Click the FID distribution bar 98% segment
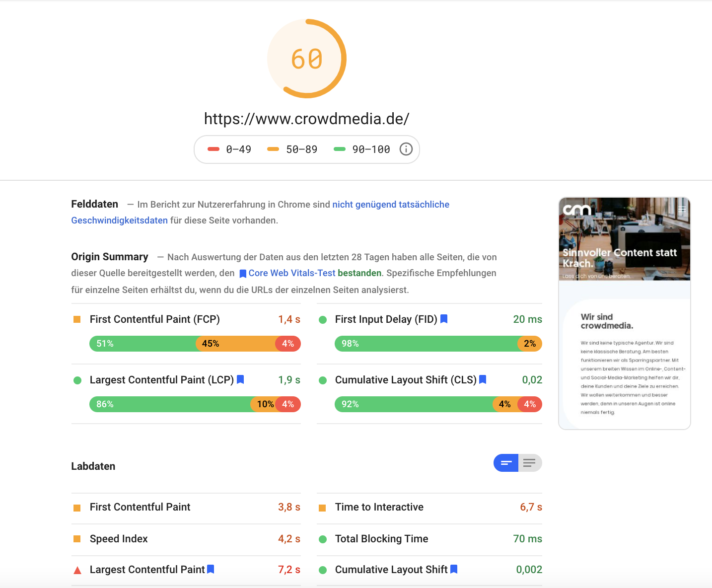 click(x=426, y=344)
